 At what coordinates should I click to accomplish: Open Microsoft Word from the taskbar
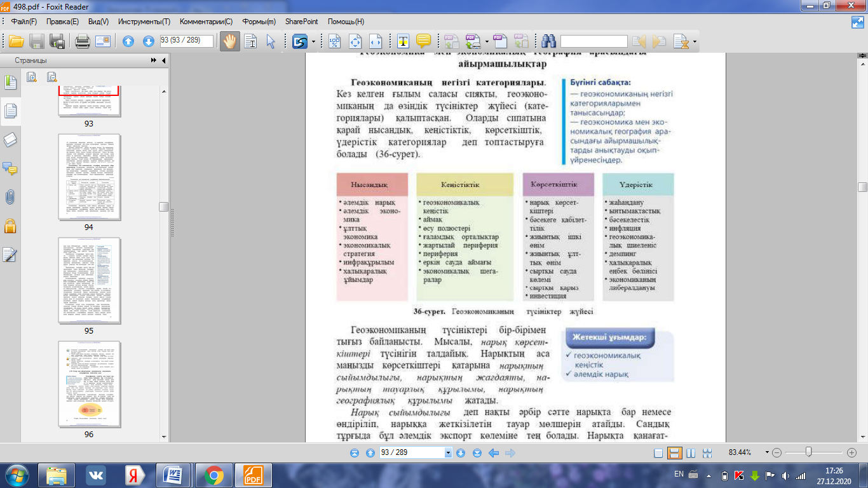click(172, 475)
